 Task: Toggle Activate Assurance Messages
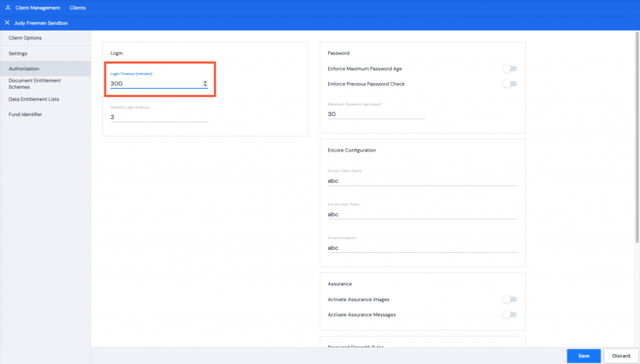point(510,315)
